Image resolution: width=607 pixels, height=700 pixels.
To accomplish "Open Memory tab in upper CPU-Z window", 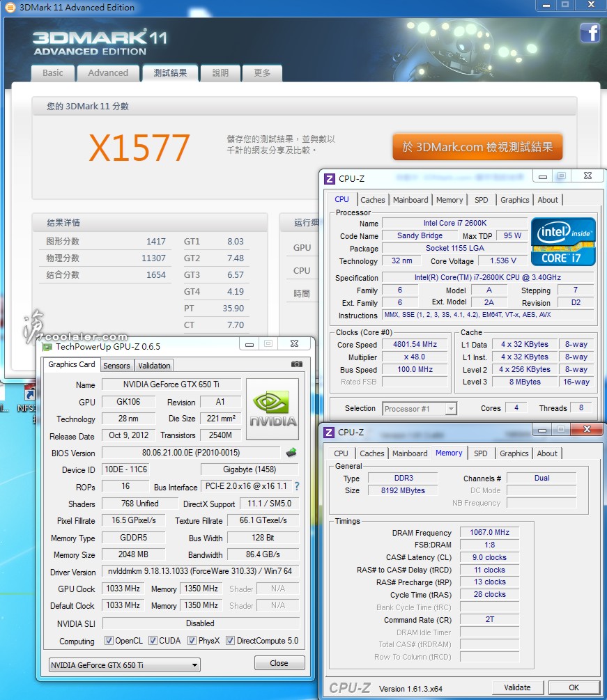I will pos(450,200).
